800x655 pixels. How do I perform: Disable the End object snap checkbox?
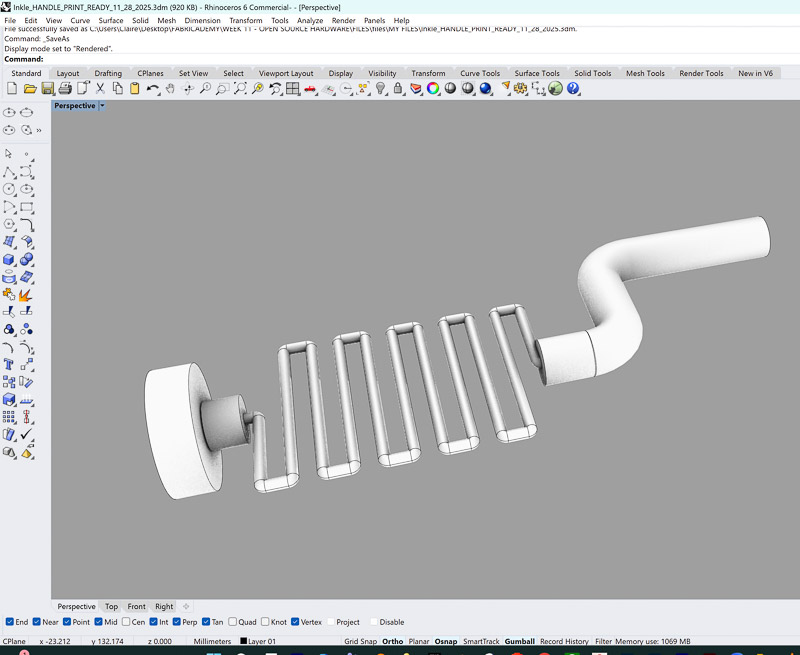pos(10,622)
